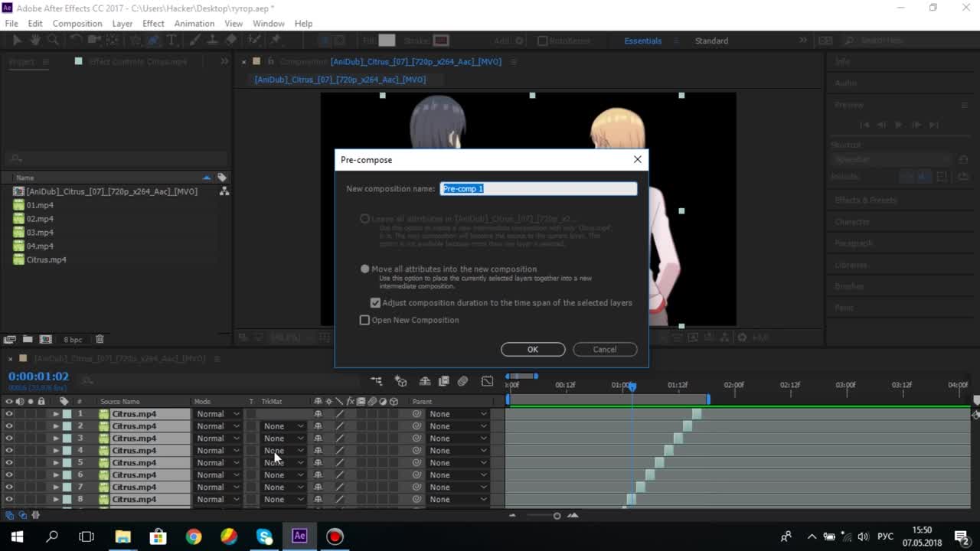Open the Effect menu
This screenshot has width=980, height=551.
click(153, 24)
